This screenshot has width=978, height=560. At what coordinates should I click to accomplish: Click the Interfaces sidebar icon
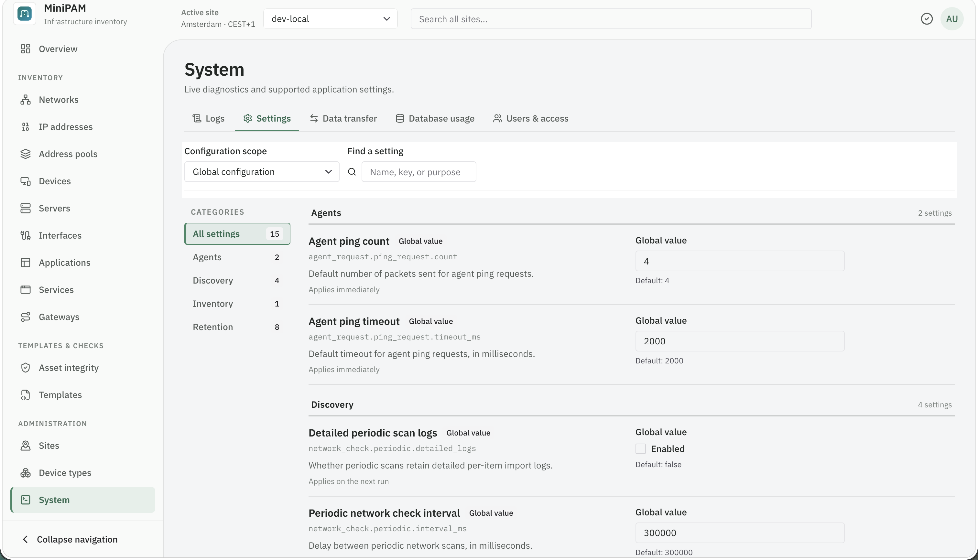pos(26,235)
